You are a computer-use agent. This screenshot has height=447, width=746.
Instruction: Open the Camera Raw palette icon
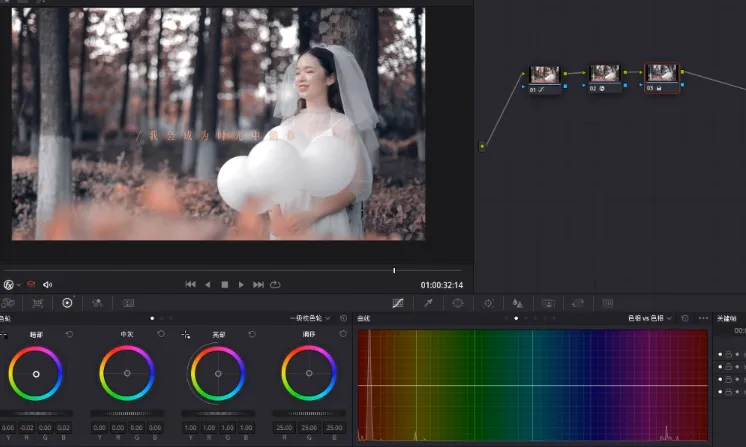[9, 302]
